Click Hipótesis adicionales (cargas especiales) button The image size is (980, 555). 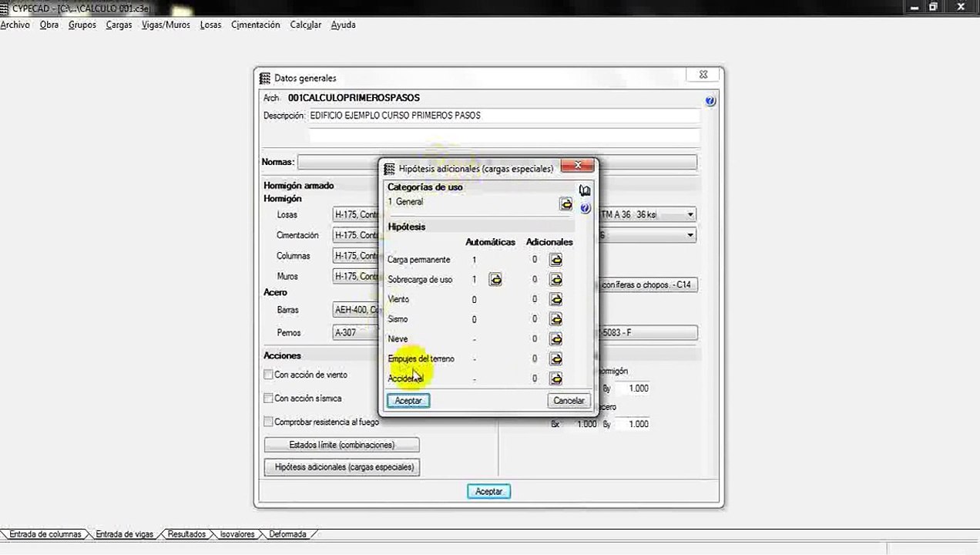pos(342,467)
